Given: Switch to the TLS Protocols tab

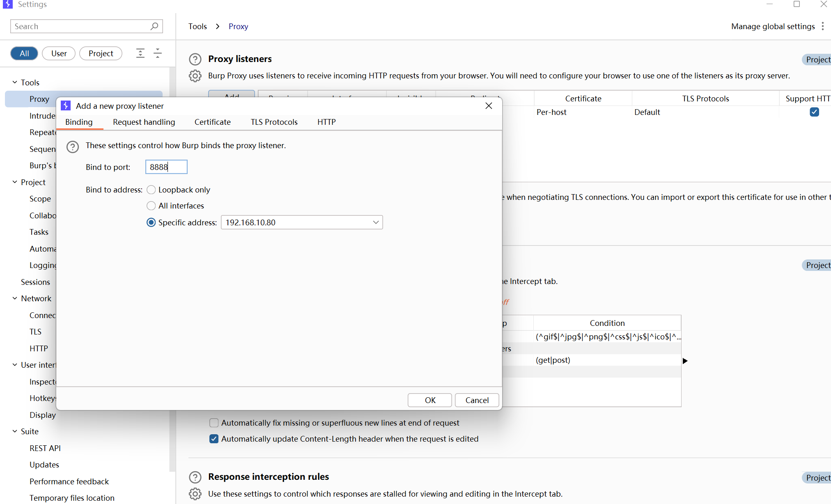Looking at the screenshot, I should click(274, 122).
